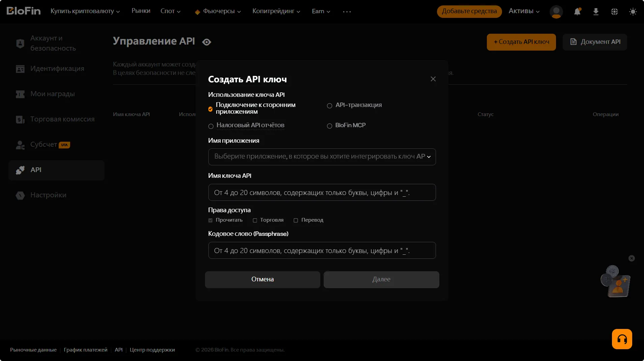Click the download app icon
The height and width of the screenshot is (361, 644).
coord(596,11)
